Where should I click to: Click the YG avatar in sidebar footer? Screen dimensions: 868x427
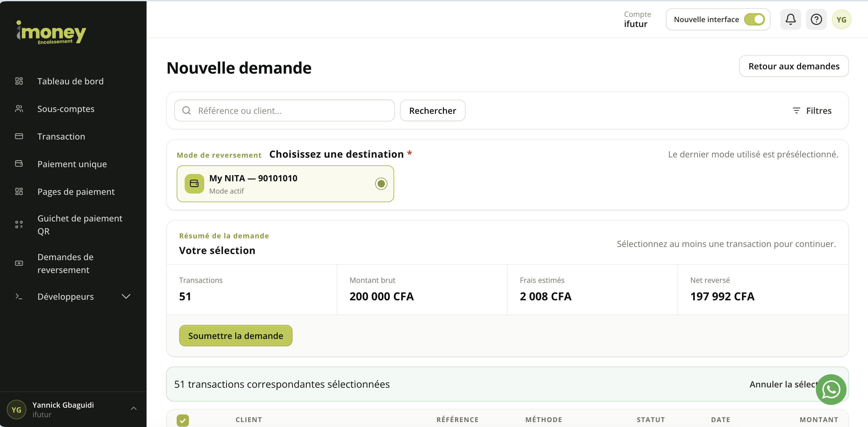16,410
